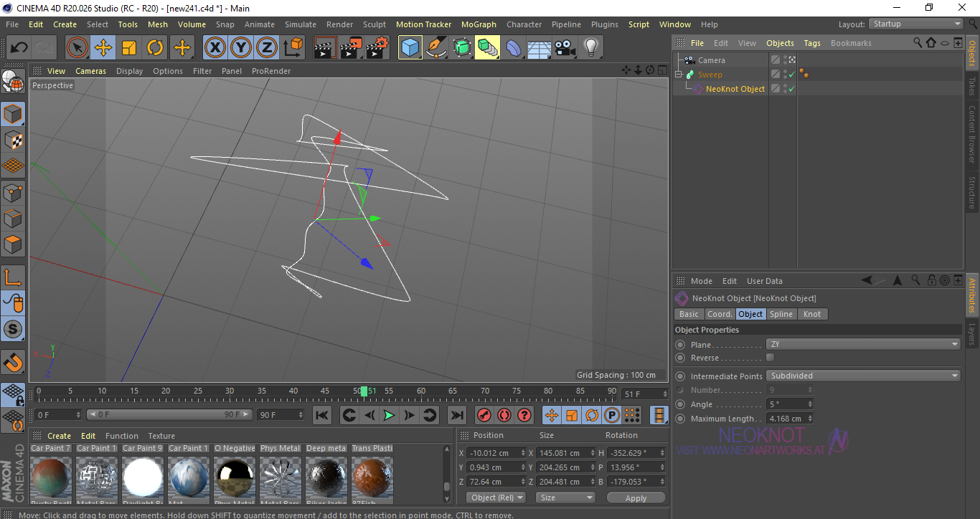Click the Angle value stepper arrows
This screenshot has width=980, height=519.
pos(810,404)
